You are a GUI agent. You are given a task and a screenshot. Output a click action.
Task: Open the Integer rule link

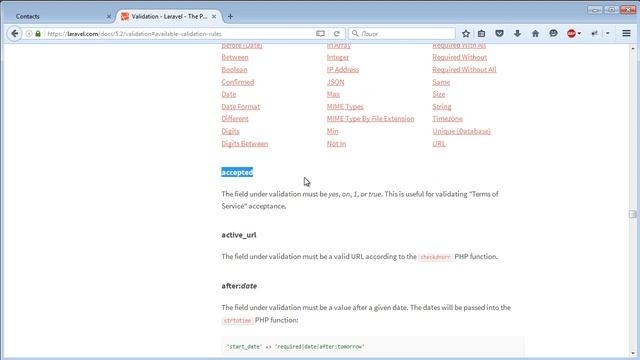pos(338,57)
